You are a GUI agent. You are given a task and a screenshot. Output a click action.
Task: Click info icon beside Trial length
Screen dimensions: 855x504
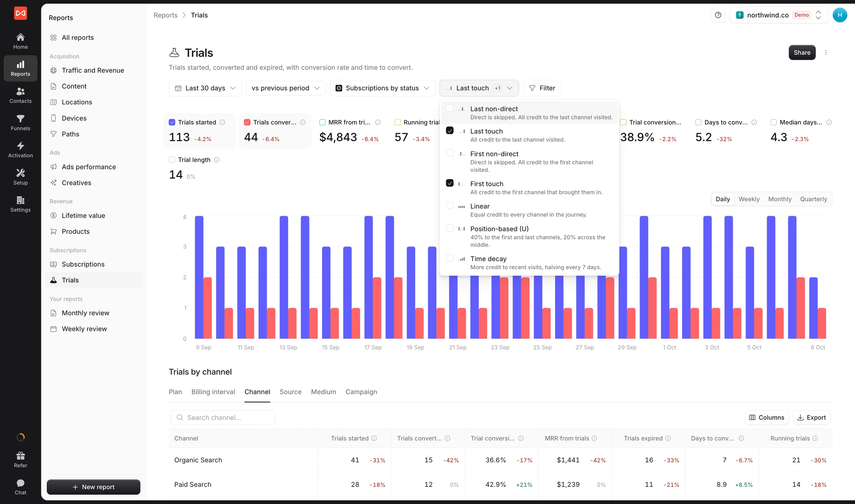point(217,160)
